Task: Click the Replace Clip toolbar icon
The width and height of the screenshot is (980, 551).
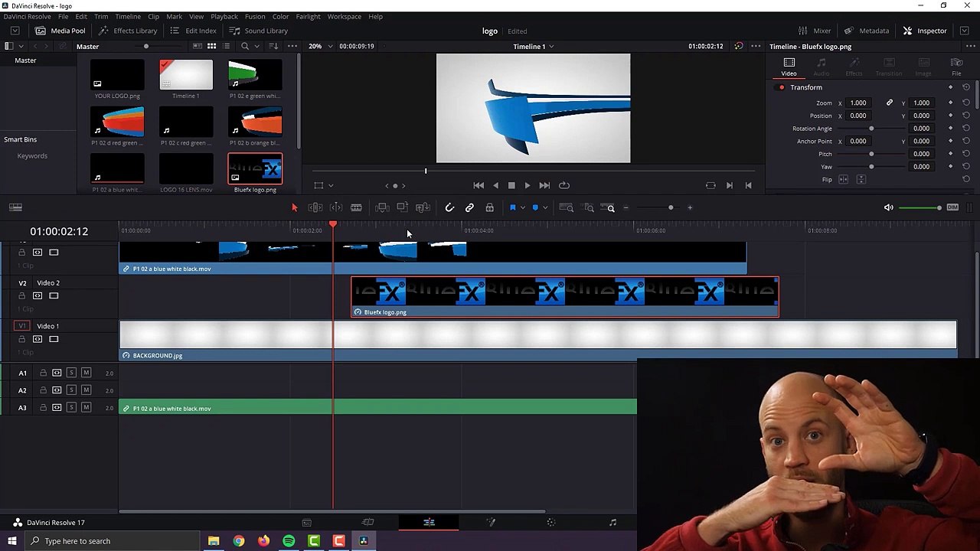Action: tap(423, 207)
